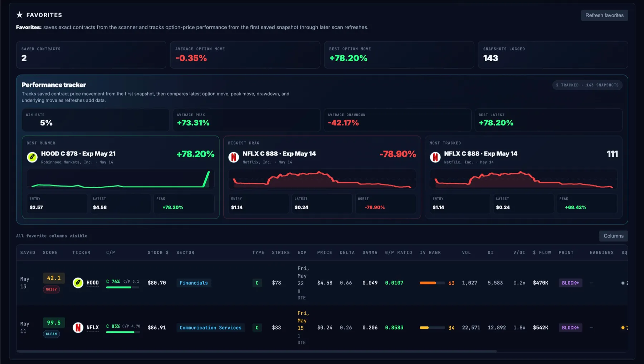Sort by IV RANK column header
This screenshot has width=644, height=364.
(x=430, y=253)
